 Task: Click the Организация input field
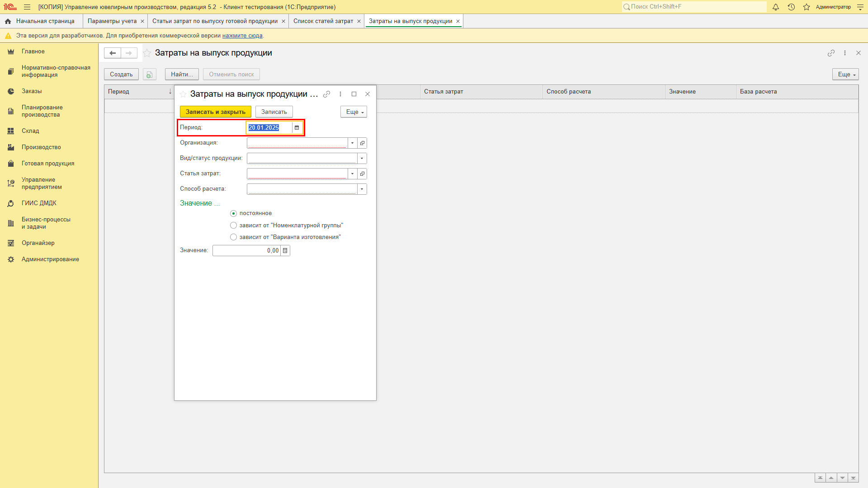pos(297,143)
